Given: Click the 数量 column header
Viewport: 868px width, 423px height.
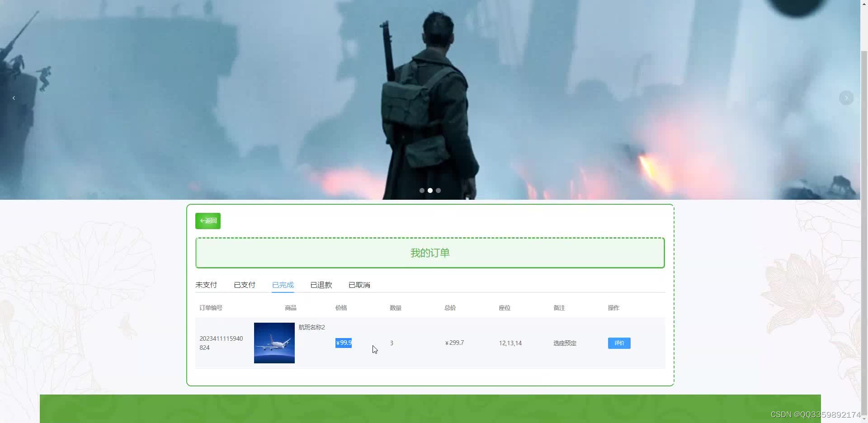Looking at the screenshot, I should tap(396, 308).
